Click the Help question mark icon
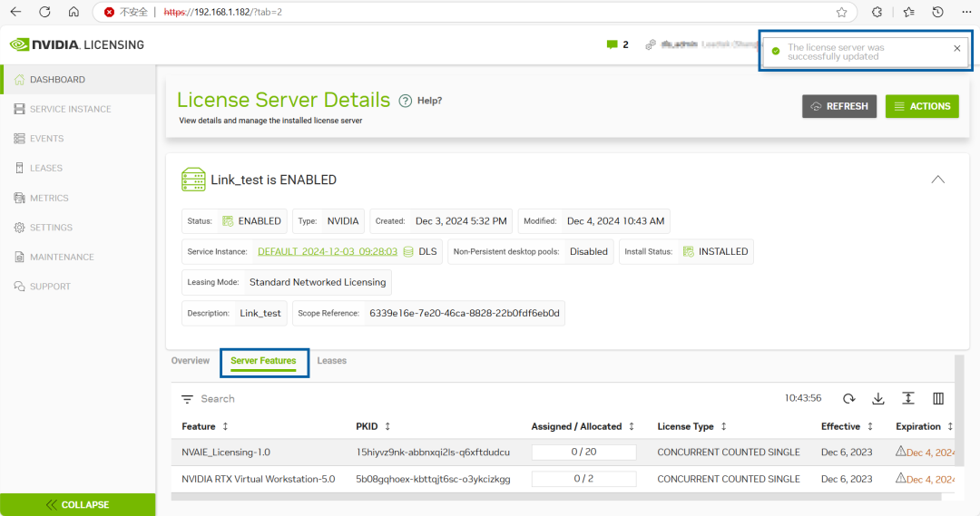Image resolution: width=980 pixels, height=516 pixels. (x=405, y=101)
